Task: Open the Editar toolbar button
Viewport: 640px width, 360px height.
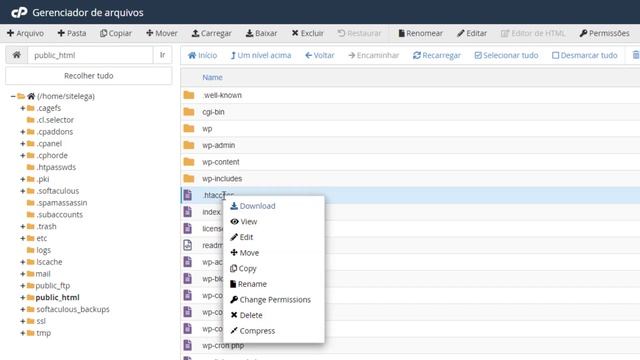Action: 472,33
